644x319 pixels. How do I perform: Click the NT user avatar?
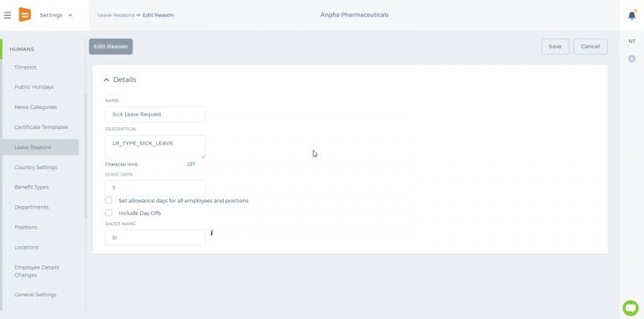(x=631, y=41)
